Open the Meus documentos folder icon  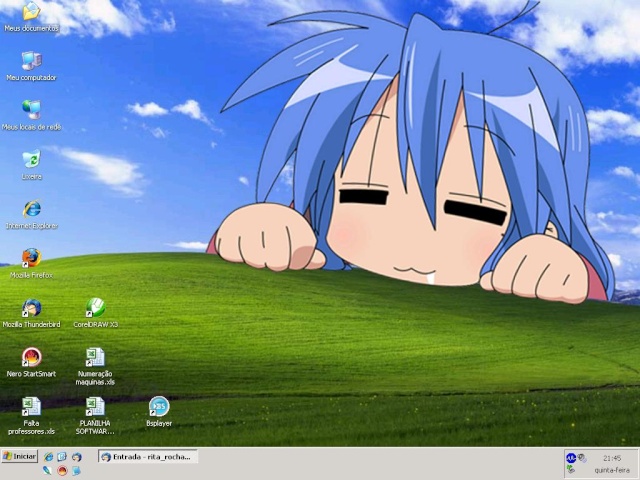(x=31, y=12)
